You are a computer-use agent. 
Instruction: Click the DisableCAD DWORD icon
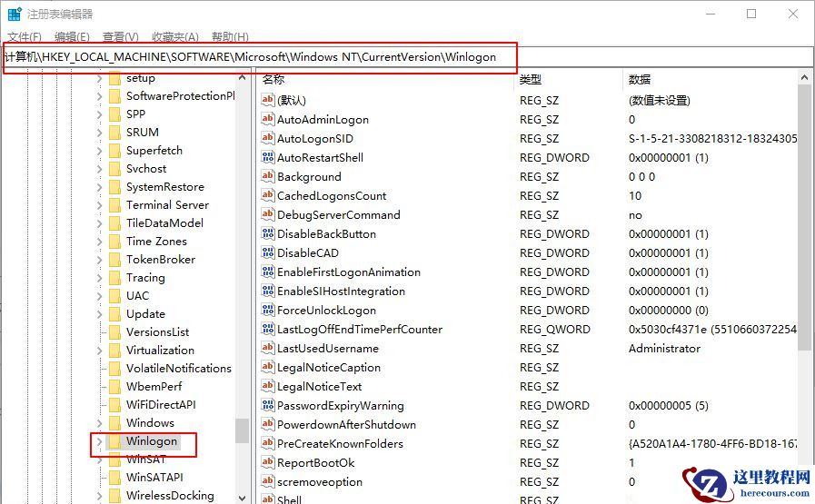pos(268,252)
